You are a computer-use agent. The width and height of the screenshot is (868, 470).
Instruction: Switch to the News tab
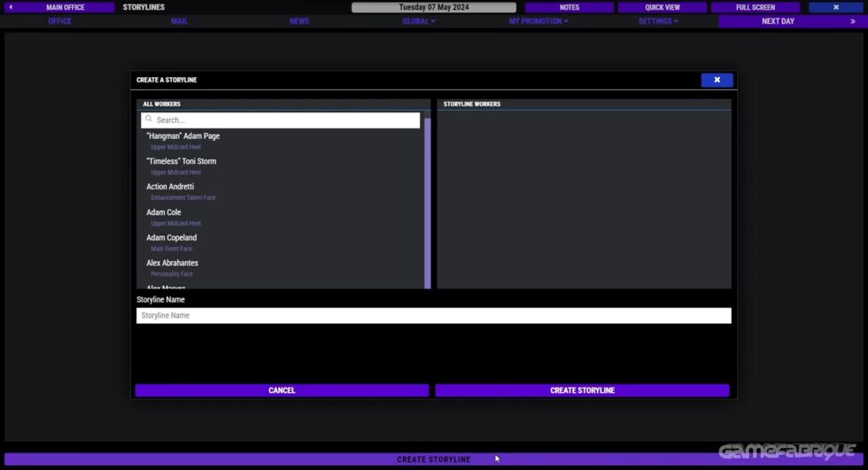(x=299, y=21)
